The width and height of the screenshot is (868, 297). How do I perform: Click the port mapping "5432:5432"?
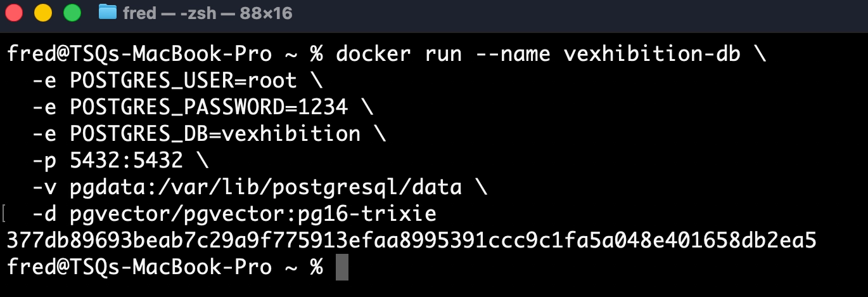(127, 161)
